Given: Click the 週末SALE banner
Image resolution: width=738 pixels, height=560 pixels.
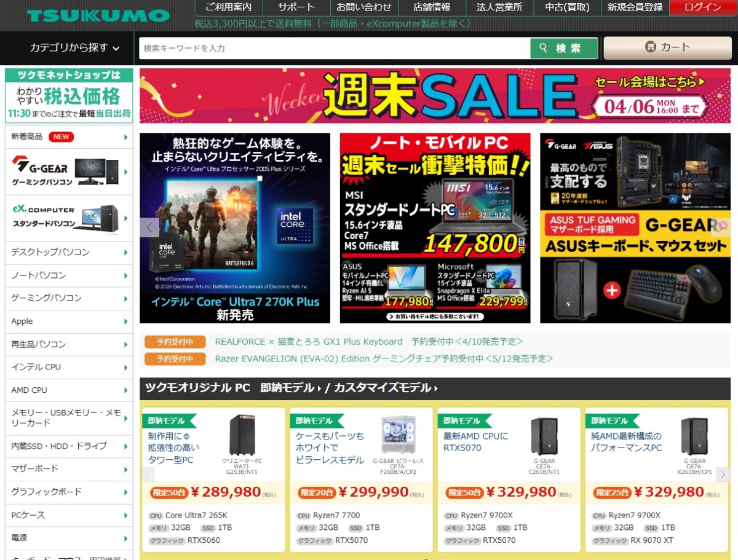Looking at the screenshot, I should tap(434, 96).
